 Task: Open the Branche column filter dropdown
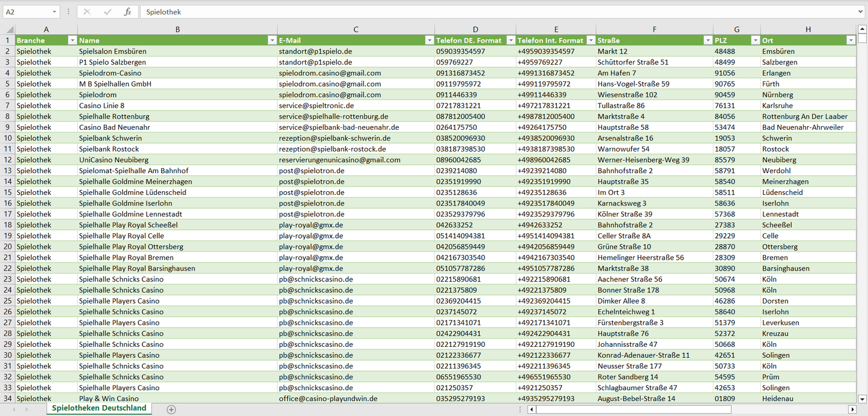pyautogui.click(x=72, y=40)
